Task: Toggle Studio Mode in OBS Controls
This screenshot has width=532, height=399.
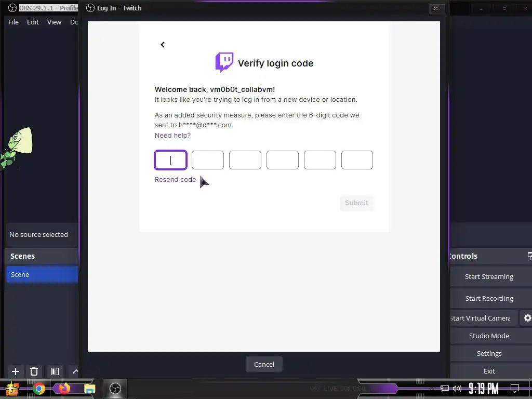Action: click(x=489, y=336)
